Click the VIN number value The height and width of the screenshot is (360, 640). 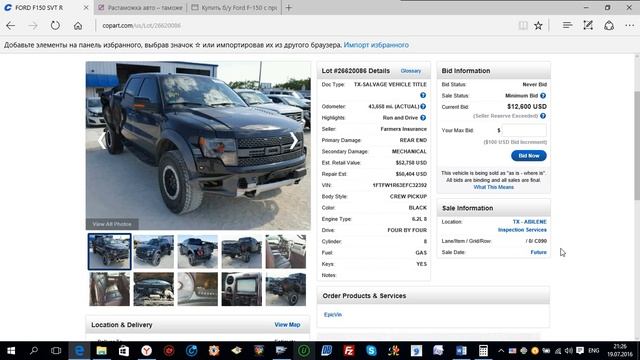[399, 185]
